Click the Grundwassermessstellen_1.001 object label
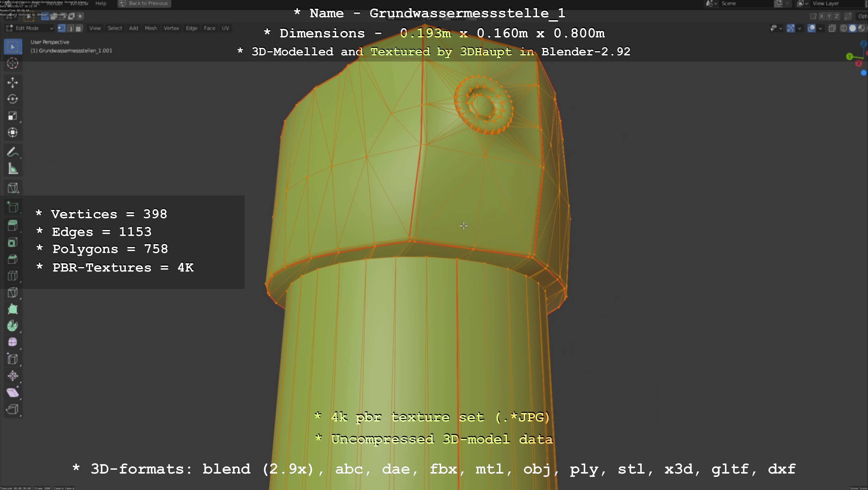 point(71,51)
